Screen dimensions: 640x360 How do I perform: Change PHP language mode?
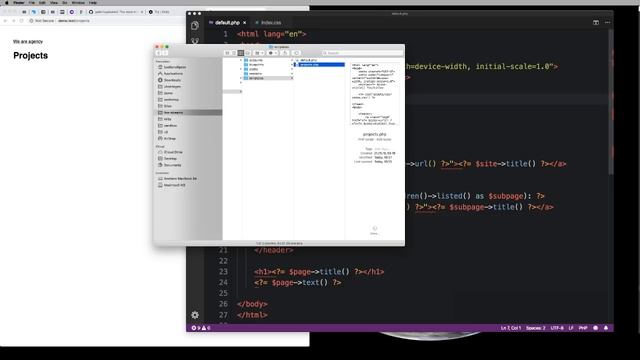583,328
